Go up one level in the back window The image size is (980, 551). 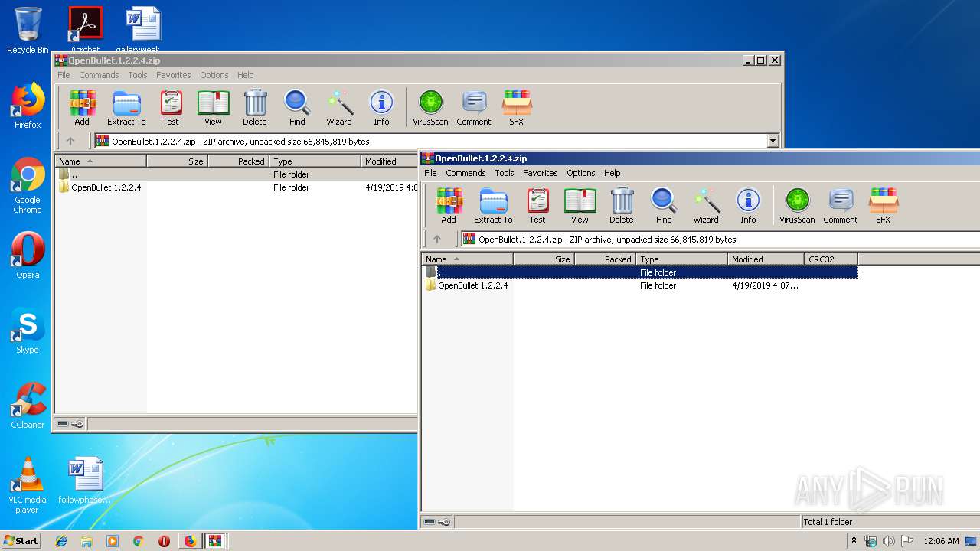70,141
